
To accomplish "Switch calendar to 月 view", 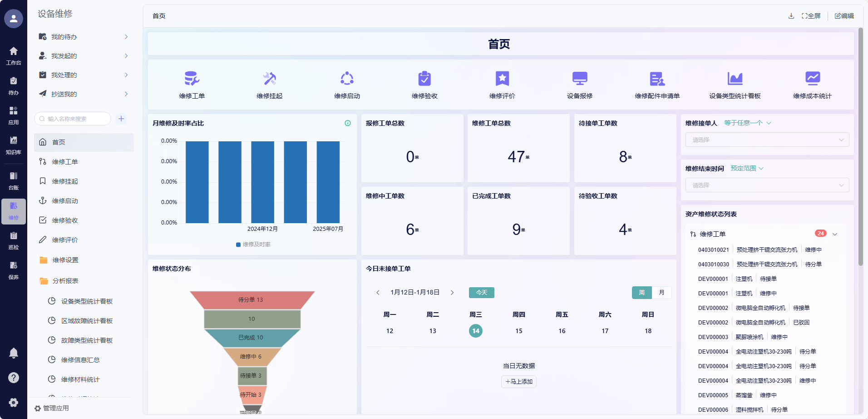I will click(661, 293).
